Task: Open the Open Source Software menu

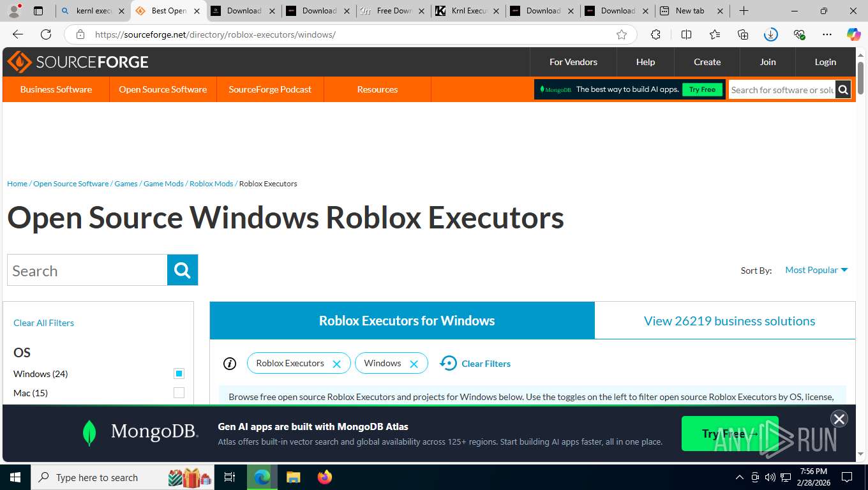Action: [x=163, y=89]
